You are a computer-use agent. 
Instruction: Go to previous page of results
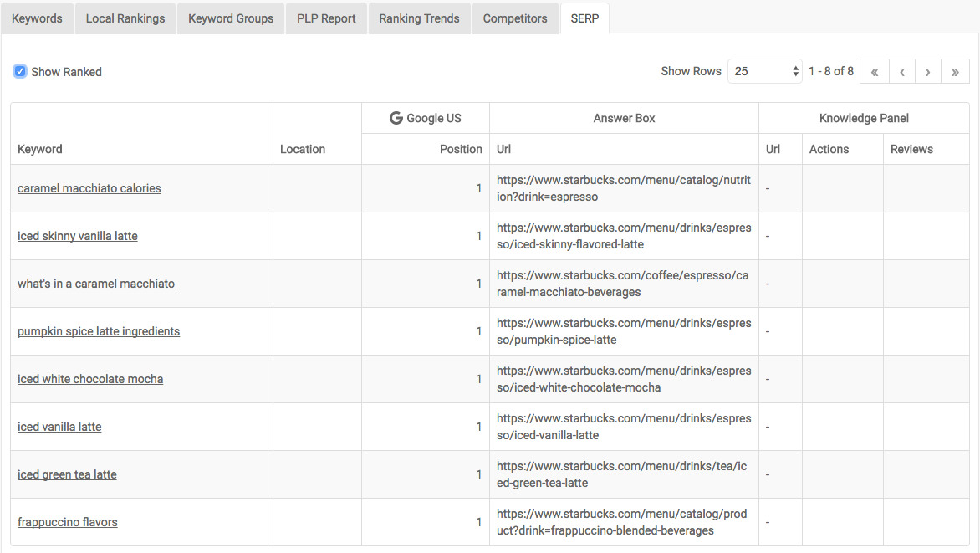(902, 71)
